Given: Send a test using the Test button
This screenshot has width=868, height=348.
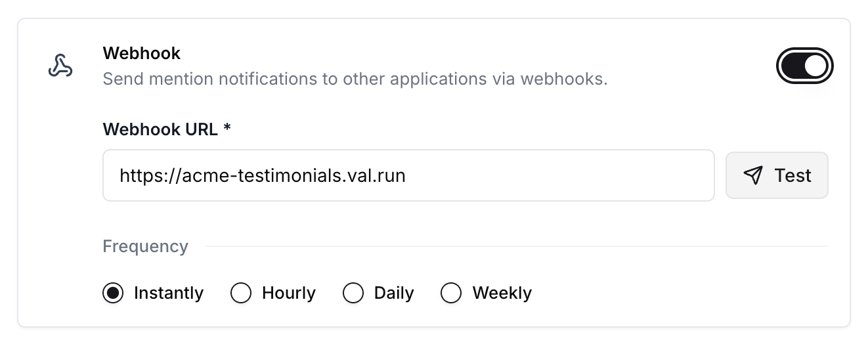Looking at the screenshot, I should click(777, 175).
